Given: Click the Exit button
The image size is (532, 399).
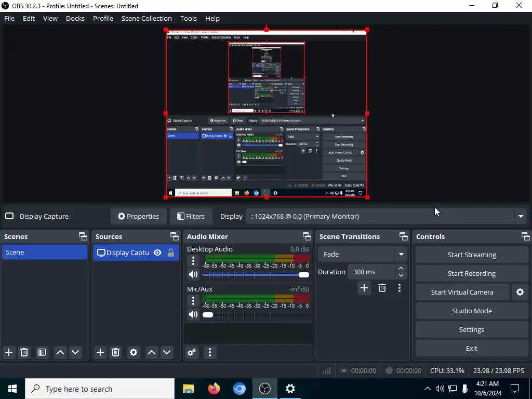Looking at the screenshot, I should [x=472, y=348].
